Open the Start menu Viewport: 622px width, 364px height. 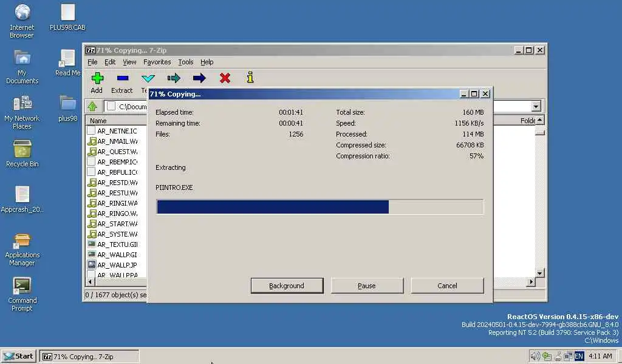[x=19, y=356]
